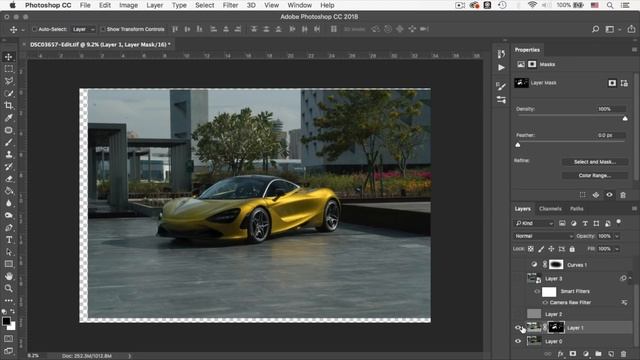The width and height of the screenshot is (640, 360).
Task: Open the Opacity slider dropdown arrow
Action: (x=617, y=236)
